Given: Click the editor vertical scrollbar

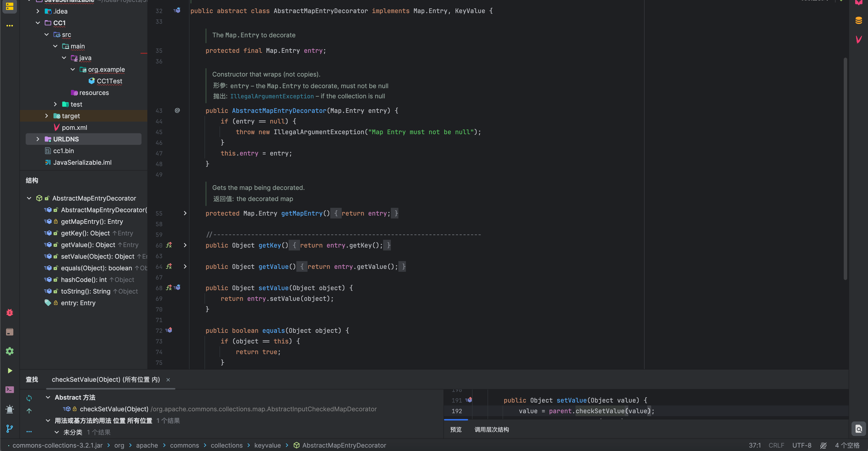Looking at the screenshot, I should coord(845,168).
